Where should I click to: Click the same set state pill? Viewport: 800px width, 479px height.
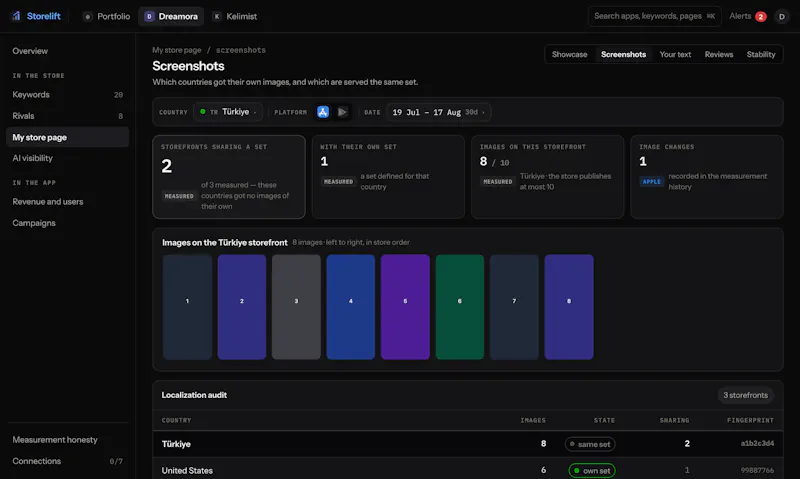590,444
